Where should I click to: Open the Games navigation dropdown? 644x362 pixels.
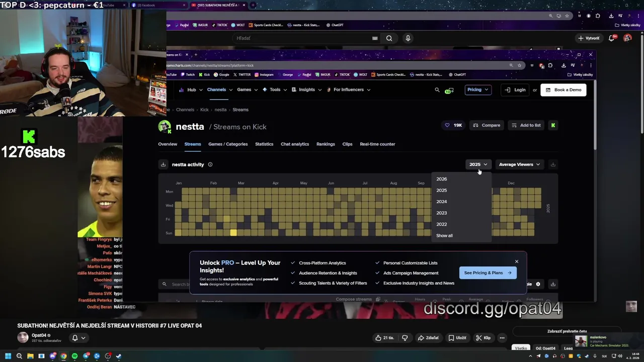tap(247, 89)
